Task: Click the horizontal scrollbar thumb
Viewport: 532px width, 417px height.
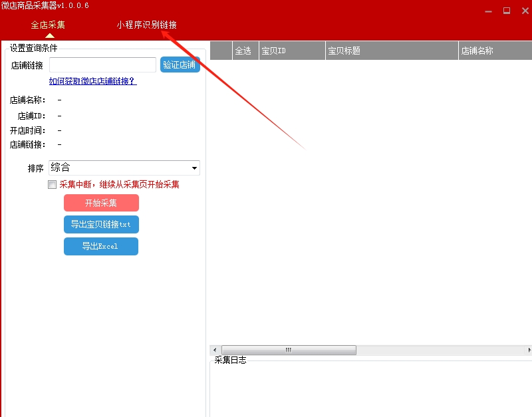Action: coord(289,350)
